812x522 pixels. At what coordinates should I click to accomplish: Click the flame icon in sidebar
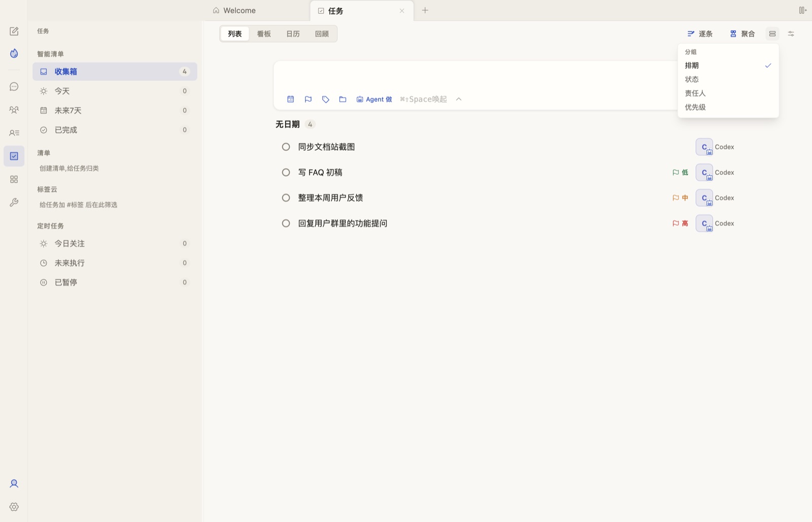point(14,53)
